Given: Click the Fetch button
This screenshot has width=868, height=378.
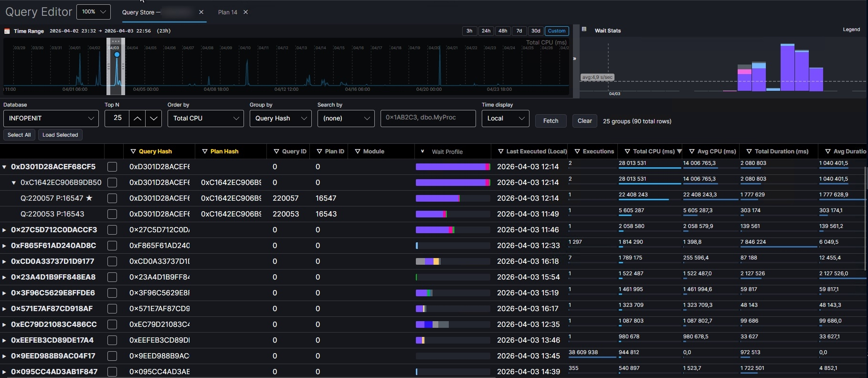Looking at the screenshot, I should pos(551,121).
